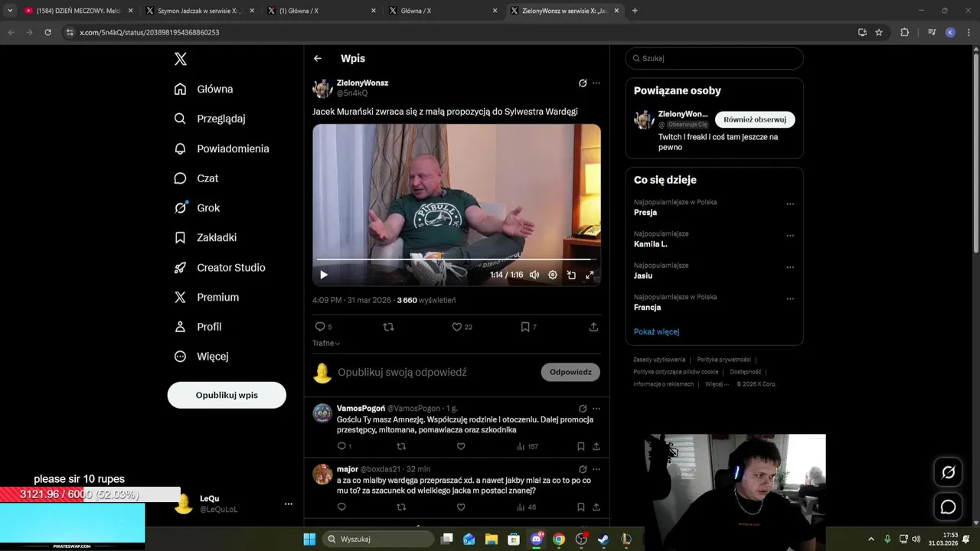980x551 pixels.
Task: Open floating chat messages button
Action: pos(948,507)
